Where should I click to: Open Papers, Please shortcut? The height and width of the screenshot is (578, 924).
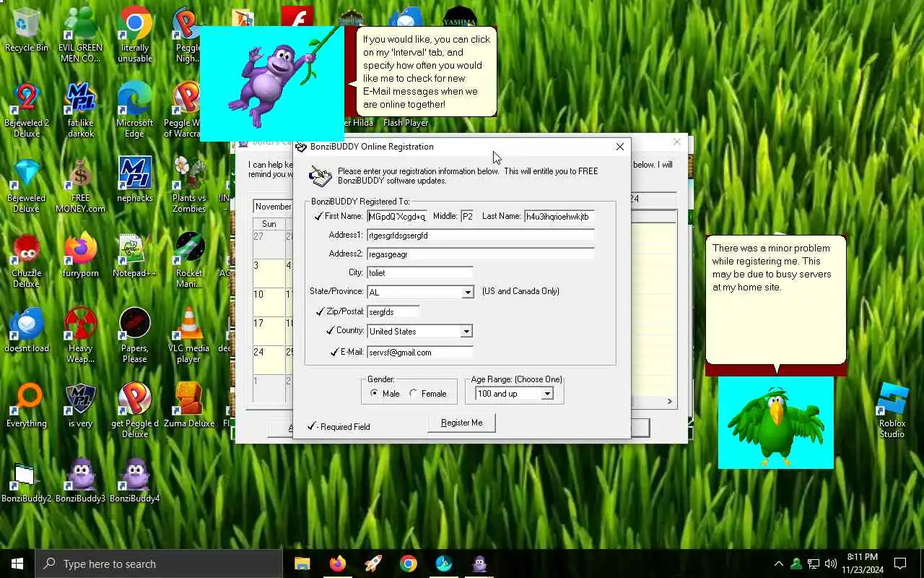coord(134,335)
